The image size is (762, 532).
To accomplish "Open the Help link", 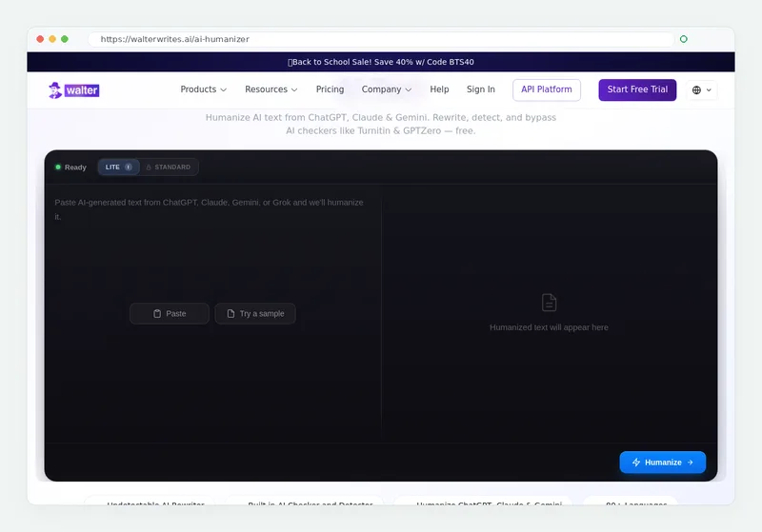I will click(x=439, y=89).
